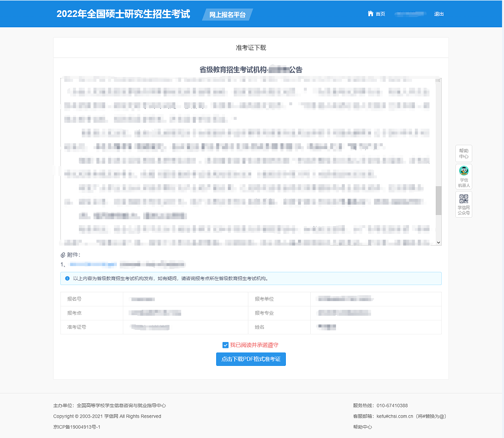Click the home icon beside 首页
Screen dimensions: 504x438
click(371, 14)
